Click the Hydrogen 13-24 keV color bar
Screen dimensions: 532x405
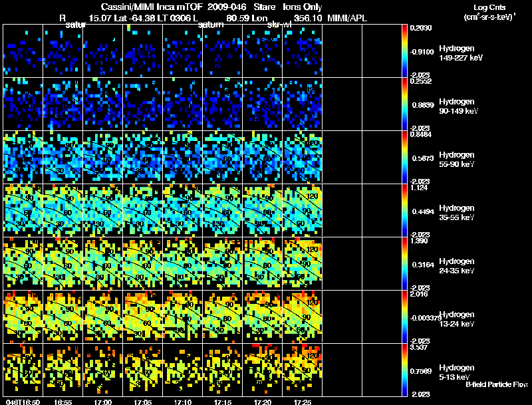[x=404, y=317]
